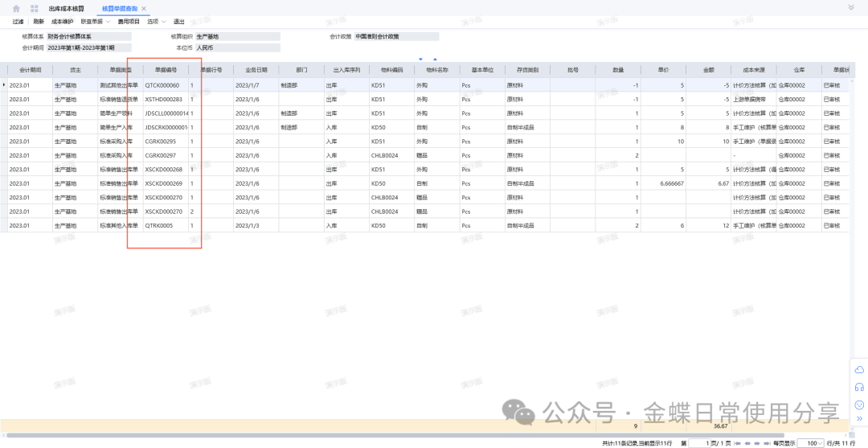Open customer service headset icon
Image resolution: width=868 pixels, height=448 pixels.
(x=858, y=387)
